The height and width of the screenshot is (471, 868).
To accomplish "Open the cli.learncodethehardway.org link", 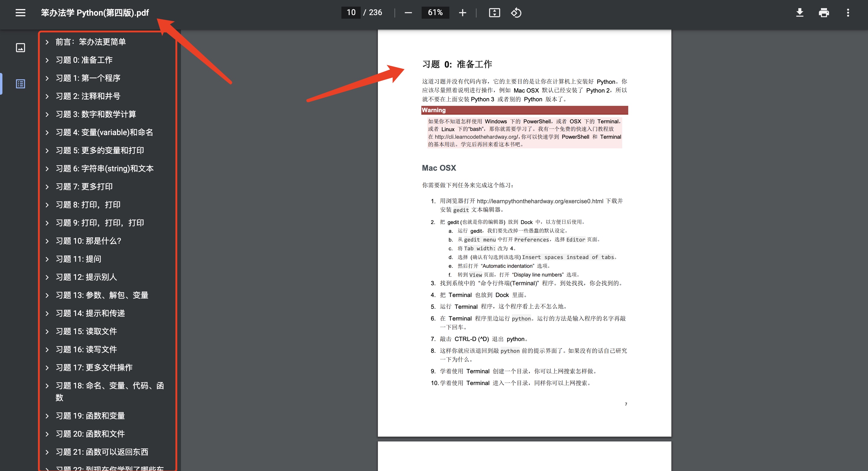I will coord(476,137).
